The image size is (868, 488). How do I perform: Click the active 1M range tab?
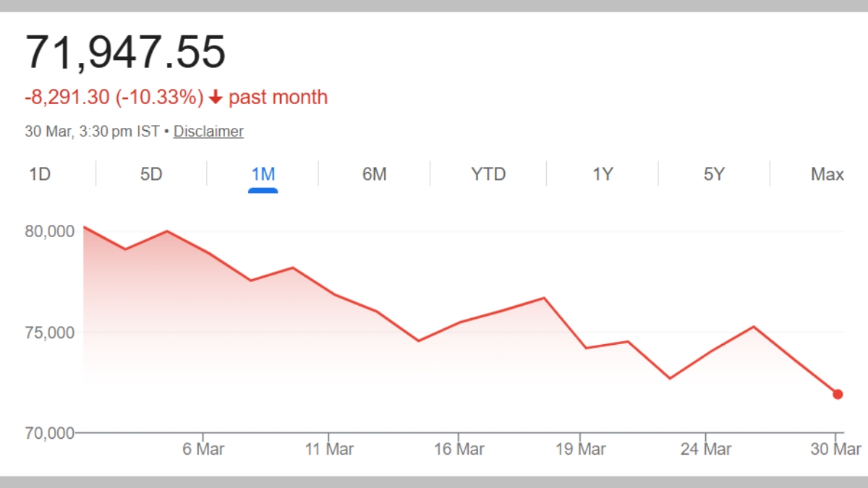click(263, 174)
